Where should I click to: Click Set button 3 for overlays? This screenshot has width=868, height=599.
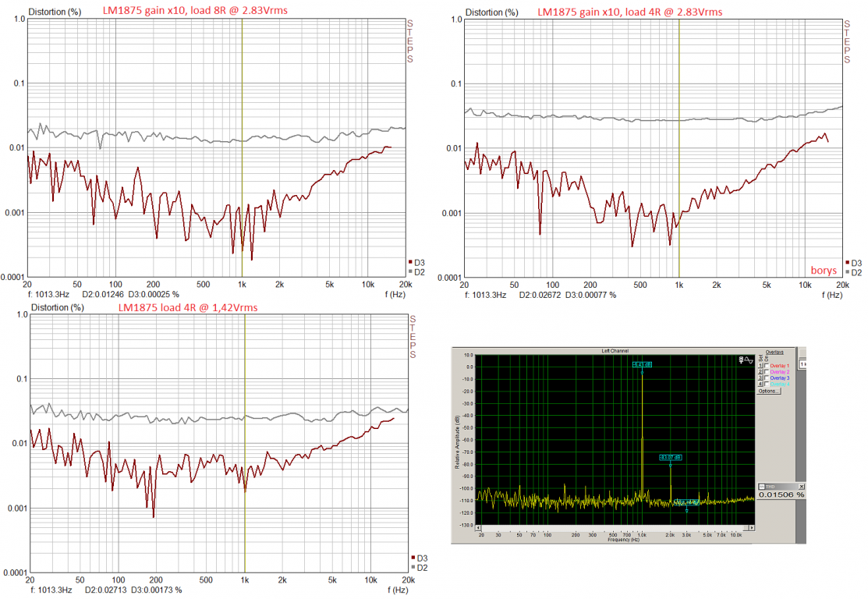[x=760, y=378]
